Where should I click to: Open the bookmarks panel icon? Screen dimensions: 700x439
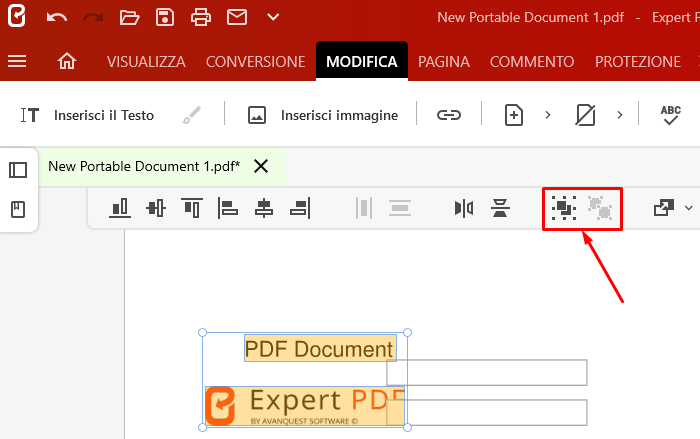point(18,209)
